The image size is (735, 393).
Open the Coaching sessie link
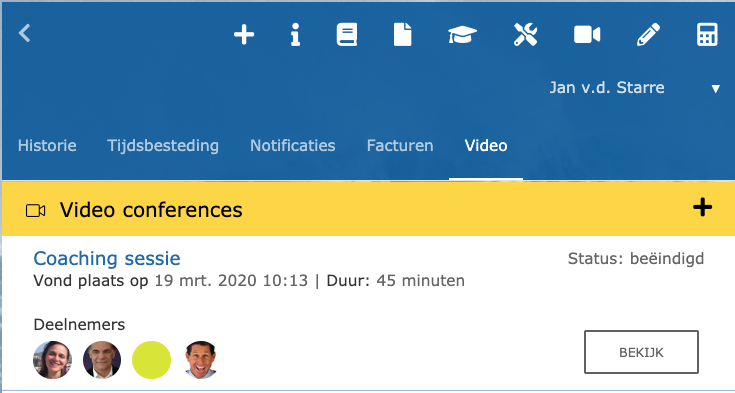[107, 258]
